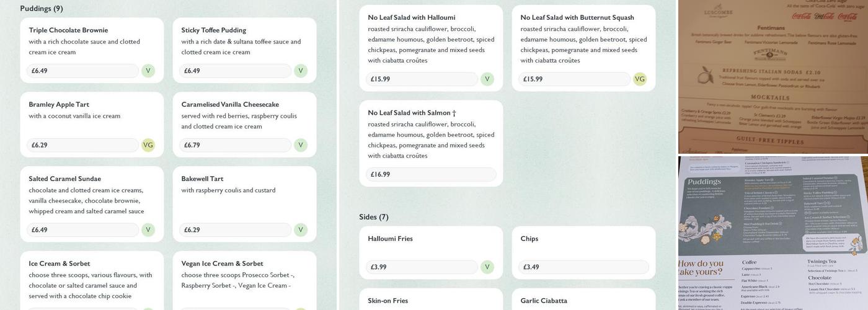Select the Skin-on Fries side
This screenshot has height=310, width=868.
point(387,301)
